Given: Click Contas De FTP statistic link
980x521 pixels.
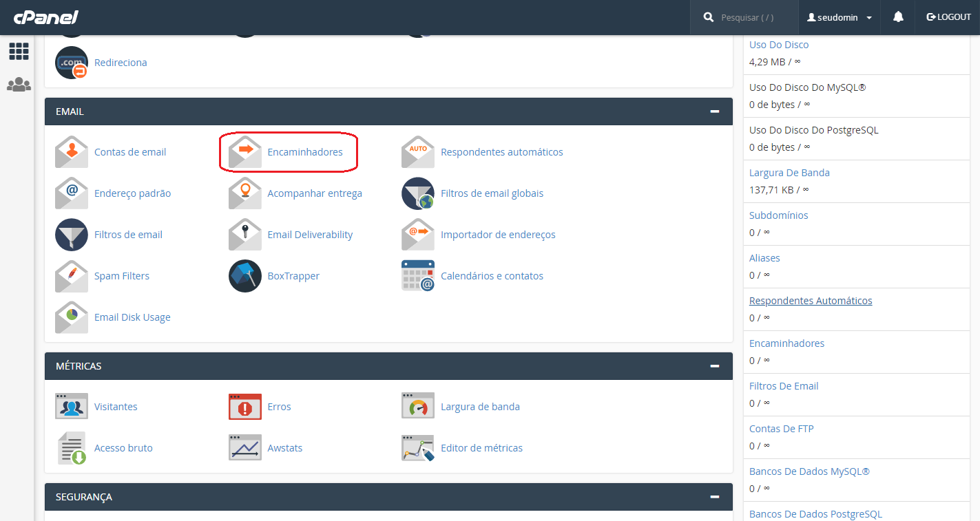Looking at the screenshot, I should pyautogui.click(x=782, y=429).
